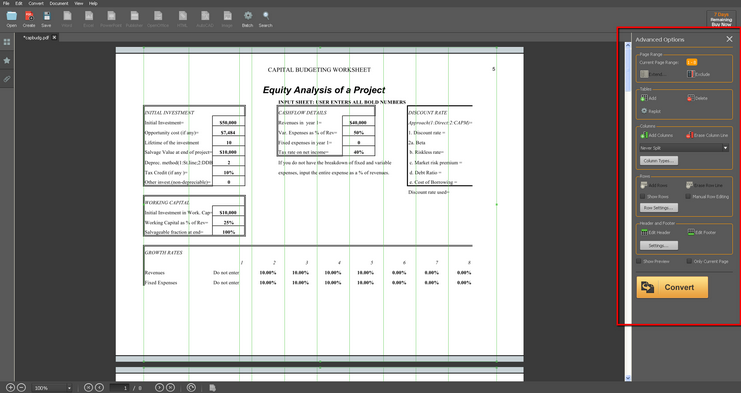Click the Create PDF toolbar icon
This screenshot has width=741, height=393.
(29, 19)
